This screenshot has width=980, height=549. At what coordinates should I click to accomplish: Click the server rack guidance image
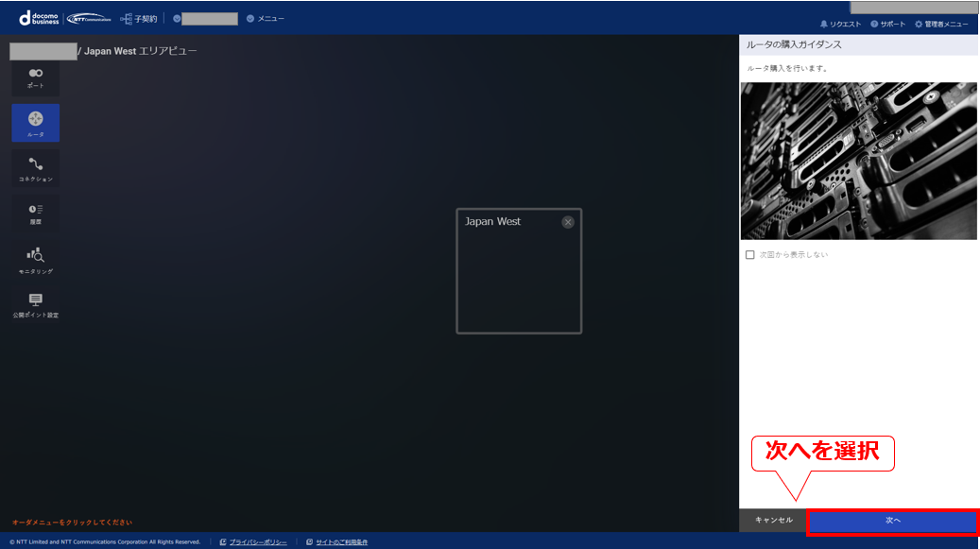click(859, 162)
